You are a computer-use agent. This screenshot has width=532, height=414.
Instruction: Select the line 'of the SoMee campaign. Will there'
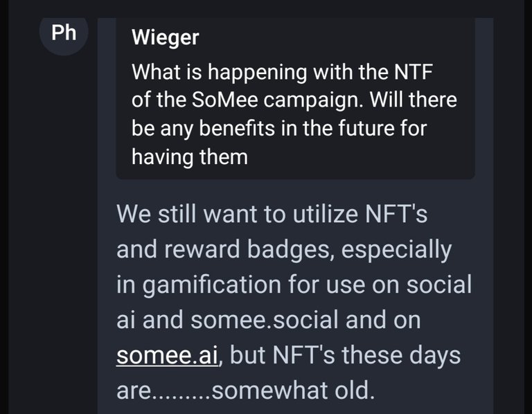(x=294, y=100)
